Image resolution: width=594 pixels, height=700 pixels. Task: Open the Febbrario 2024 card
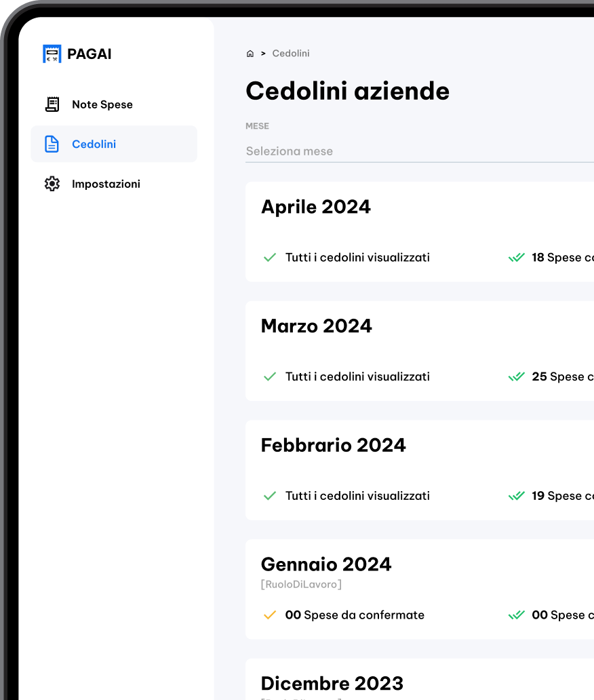pyautogui.click(x=420, y=470)
